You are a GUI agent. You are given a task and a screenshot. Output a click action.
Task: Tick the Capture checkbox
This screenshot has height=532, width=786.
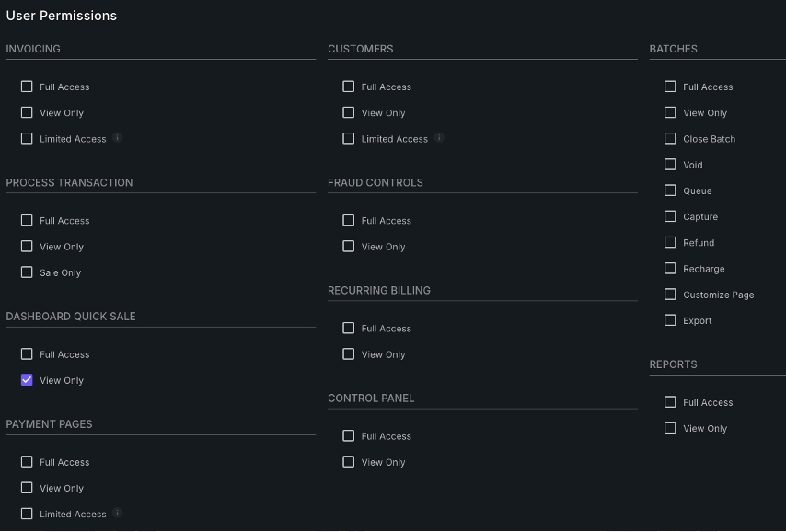click(670, 216)
